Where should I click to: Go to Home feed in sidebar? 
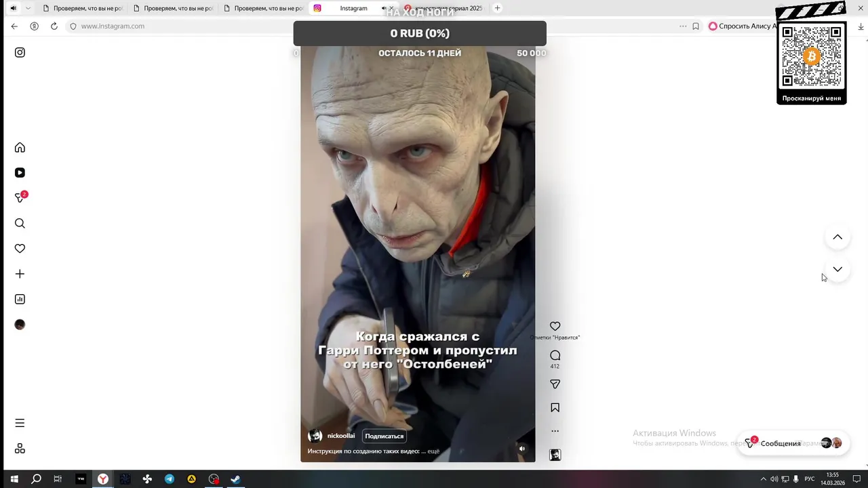click(x=20, y=148)
